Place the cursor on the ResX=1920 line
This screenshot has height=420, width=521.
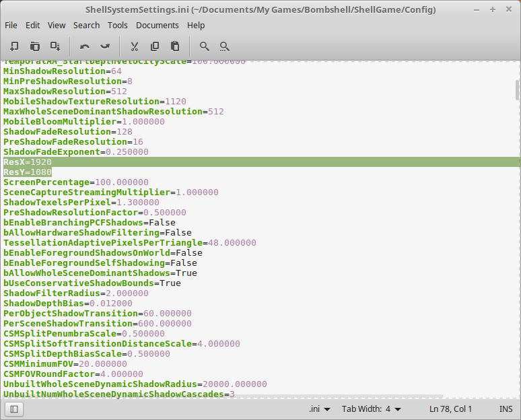tap(28, 162)
